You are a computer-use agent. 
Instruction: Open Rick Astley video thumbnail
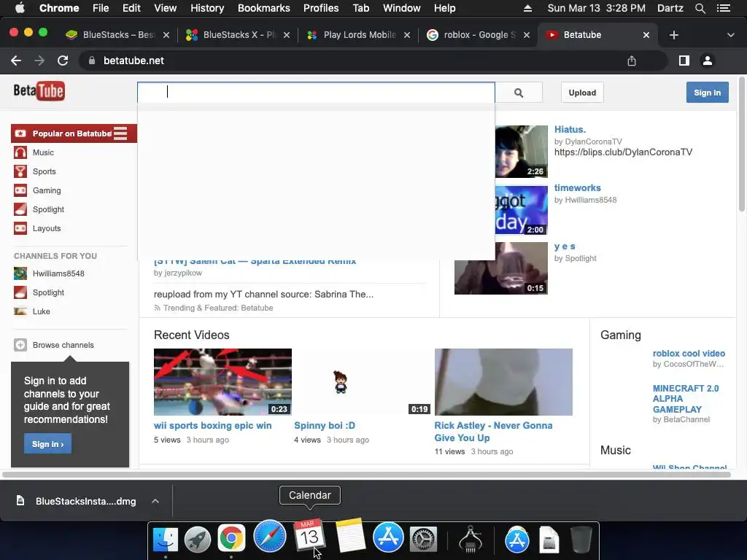pyautogui.click(x=503, y=382)
